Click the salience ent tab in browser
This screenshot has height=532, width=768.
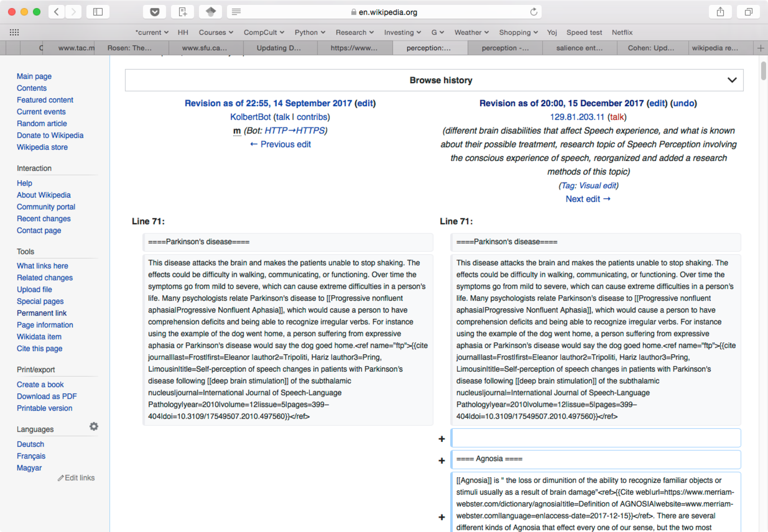click(578, 47)
